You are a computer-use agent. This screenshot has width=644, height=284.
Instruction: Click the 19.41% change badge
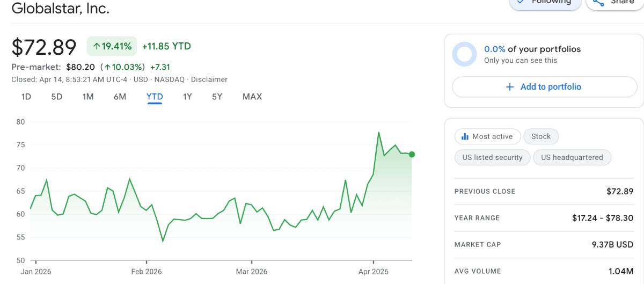coord(112,47)
